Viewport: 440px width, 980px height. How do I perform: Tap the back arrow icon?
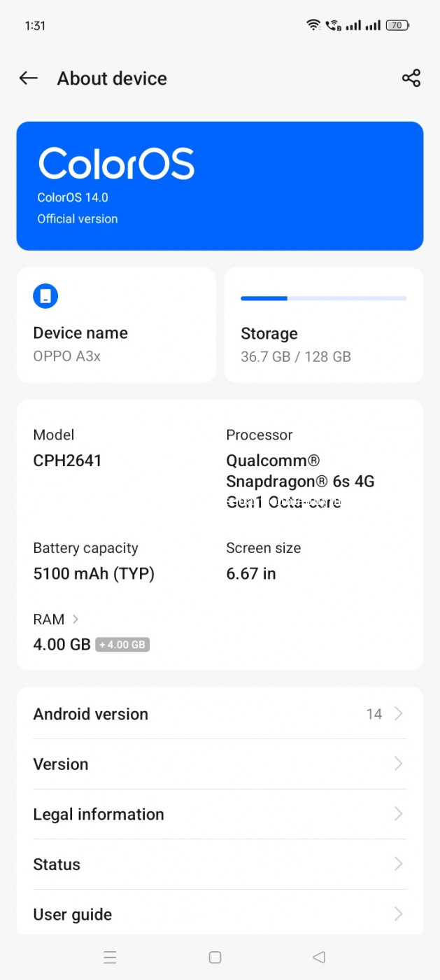tap(29, 78)
